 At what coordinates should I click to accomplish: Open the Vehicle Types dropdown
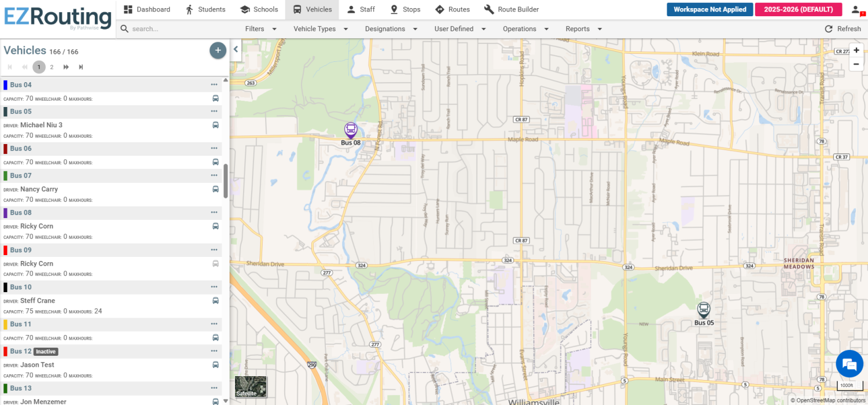321,29
